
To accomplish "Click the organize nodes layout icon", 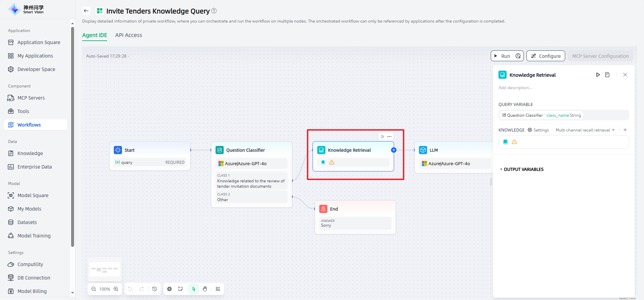I will pyautogui.click(x=218, y=289).
